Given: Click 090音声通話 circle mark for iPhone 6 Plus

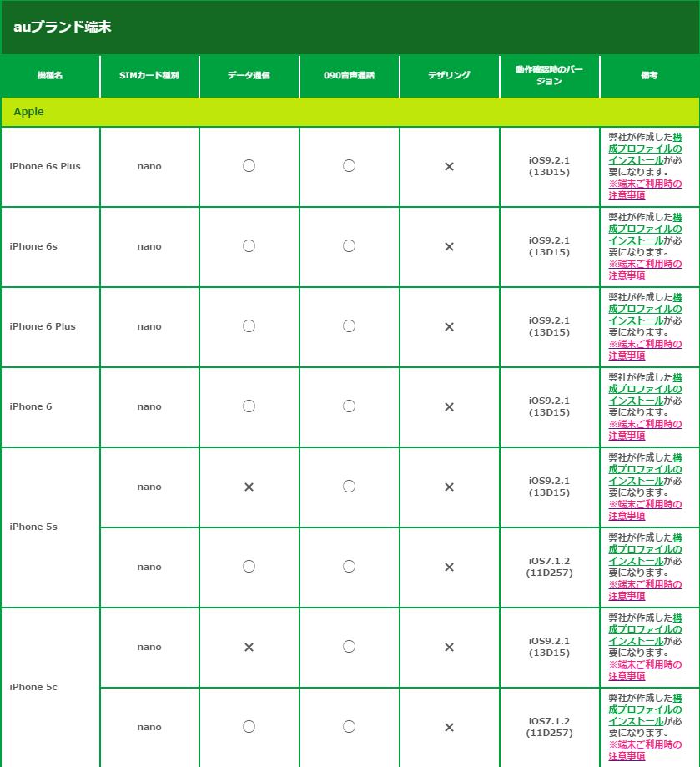Looking at the screenshot, I should point(349,326).
